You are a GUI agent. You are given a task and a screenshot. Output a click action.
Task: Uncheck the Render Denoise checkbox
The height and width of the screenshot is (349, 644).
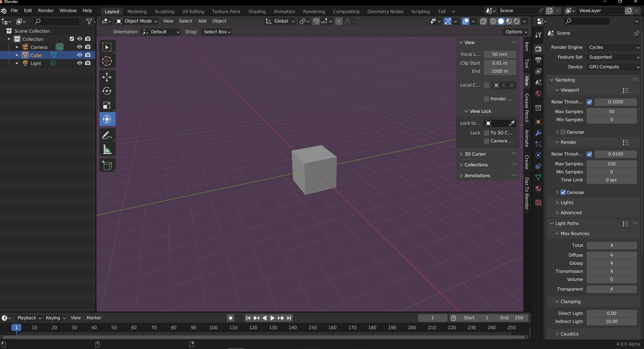(563, 192)
